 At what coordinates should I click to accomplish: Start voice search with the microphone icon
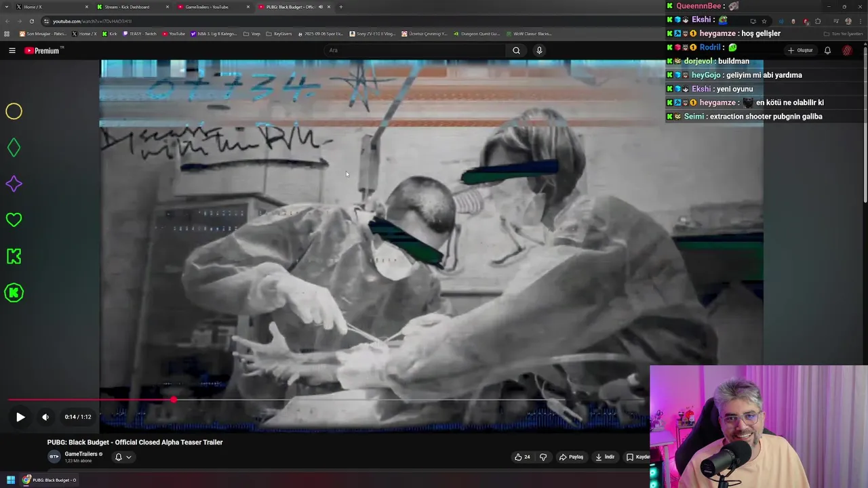pyautogui.click(x=539, y=50)
